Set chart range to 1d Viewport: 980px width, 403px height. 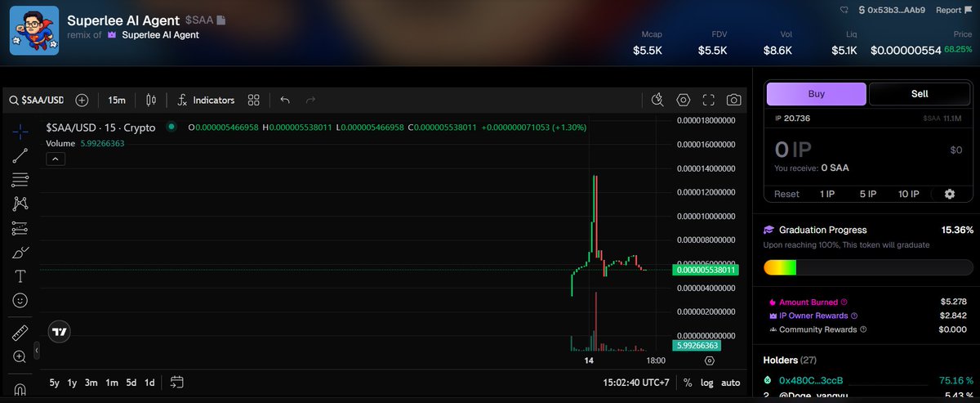150,383
